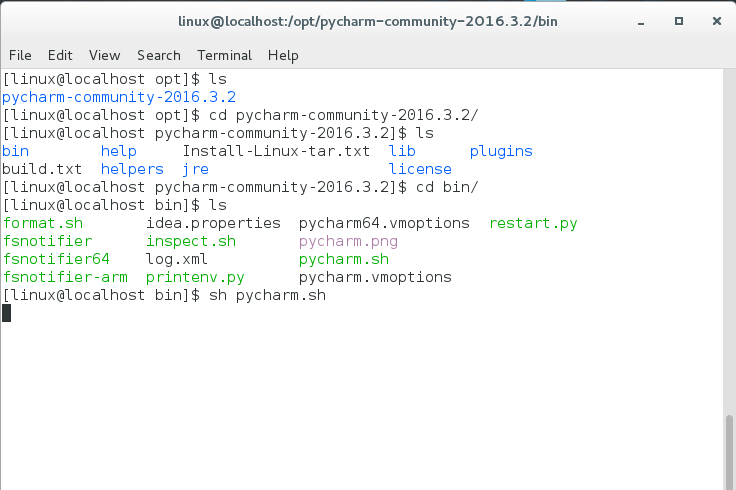This screenshot has height=490, width=736.
Task: Click 'idea.properties' in the bin listing
Action: point(213,223)
